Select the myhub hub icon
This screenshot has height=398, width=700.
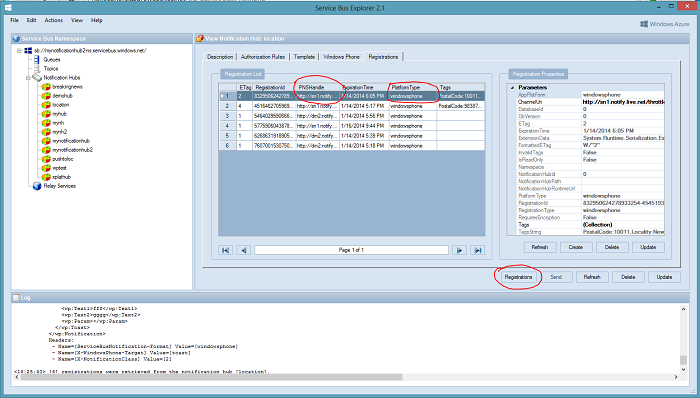pyautogui.click(x=46, y=114)
